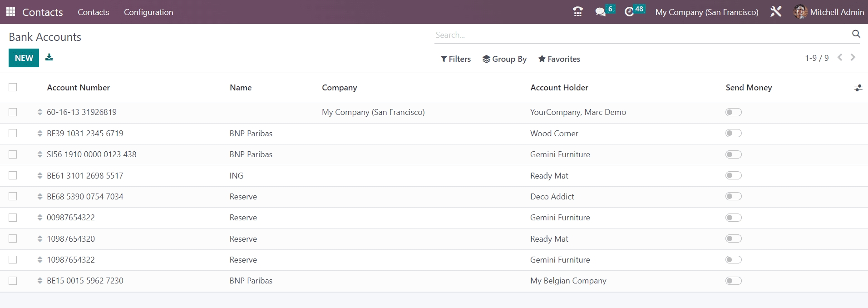
Task: Click the search magnifier icon
Action: [856, 34]
